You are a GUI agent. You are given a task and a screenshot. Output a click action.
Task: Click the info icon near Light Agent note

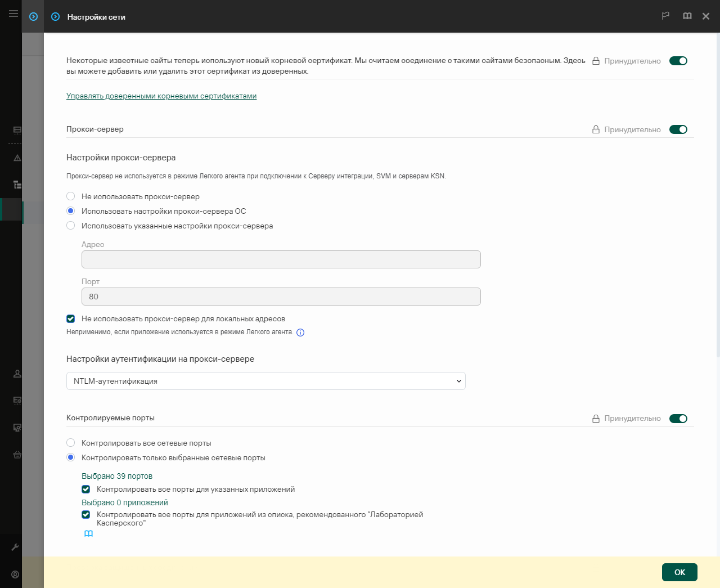click(300, 333)
